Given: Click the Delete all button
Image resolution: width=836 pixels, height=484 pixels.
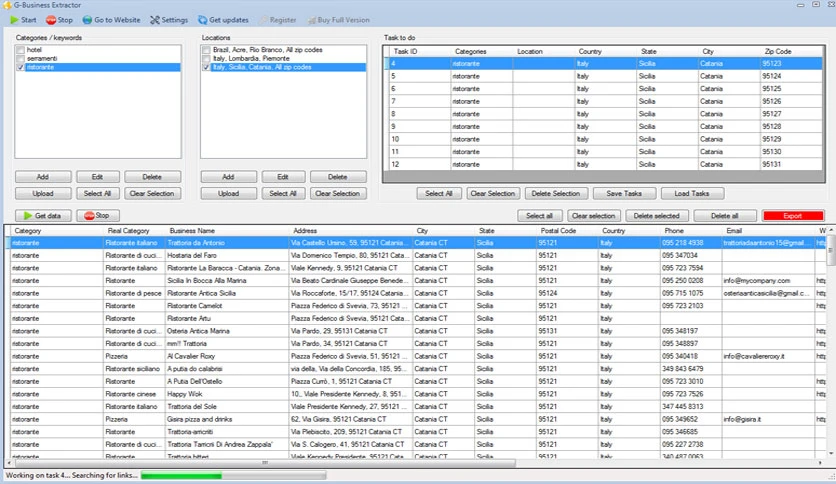Looking at the screenshot, I should pyautogui.click(x=725, y=216).
